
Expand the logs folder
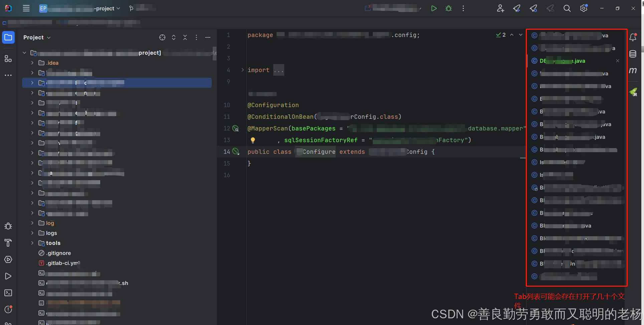click(32, 233)
